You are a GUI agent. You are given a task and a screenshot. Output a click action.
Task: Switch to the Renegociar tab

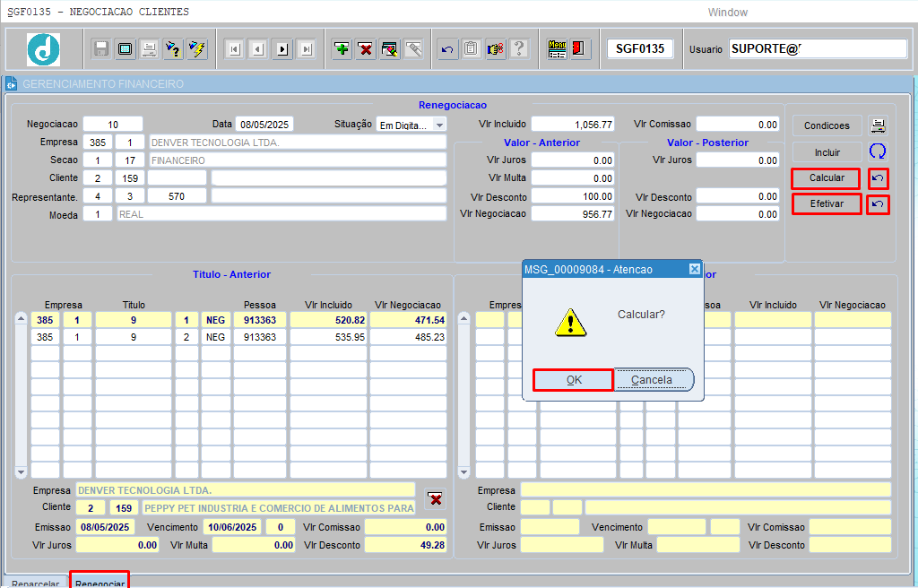pyautogui.click(x=100, y=581)
